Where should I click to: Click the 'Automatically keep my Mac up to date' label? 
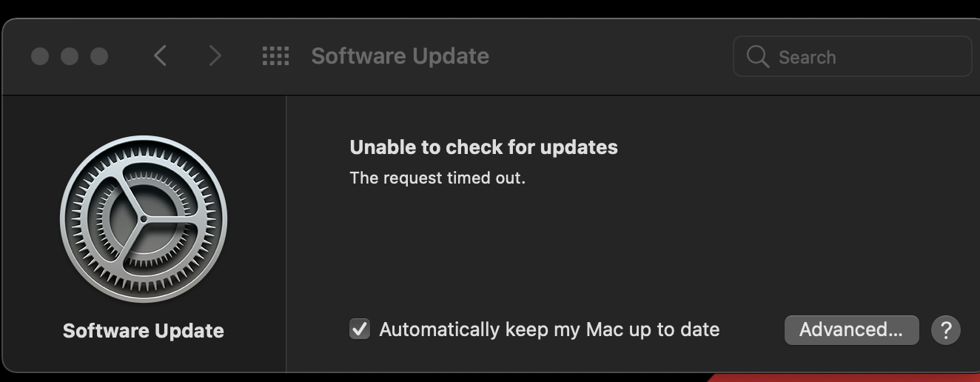549,329
